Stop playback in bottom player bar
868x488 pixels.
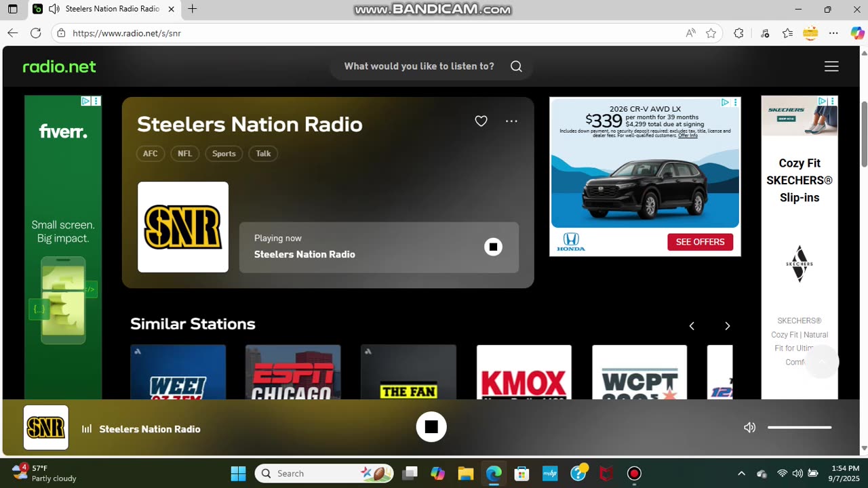[431, 427]
